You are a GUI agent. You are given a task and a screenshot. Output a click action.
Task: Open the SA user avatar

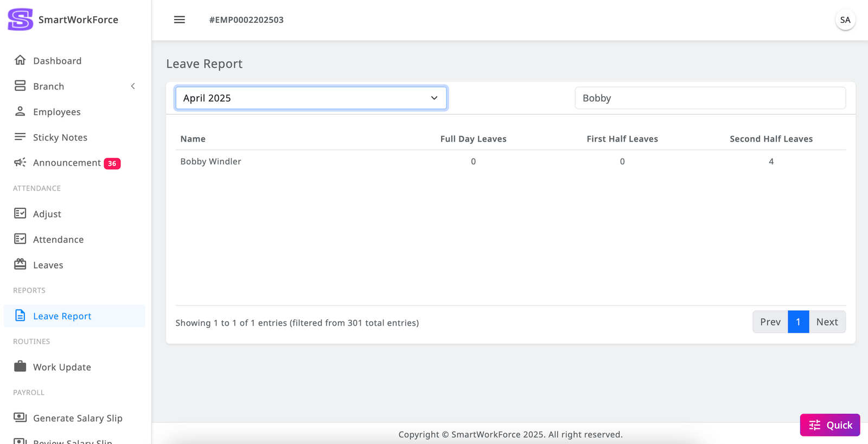click(x=845, y=20)
